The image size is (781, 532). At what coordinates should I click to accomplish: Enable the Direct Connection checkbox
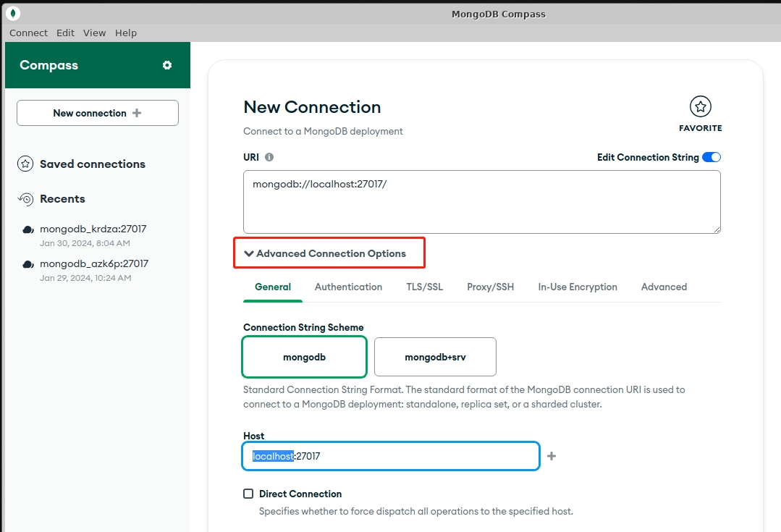[x=248, y=494]
